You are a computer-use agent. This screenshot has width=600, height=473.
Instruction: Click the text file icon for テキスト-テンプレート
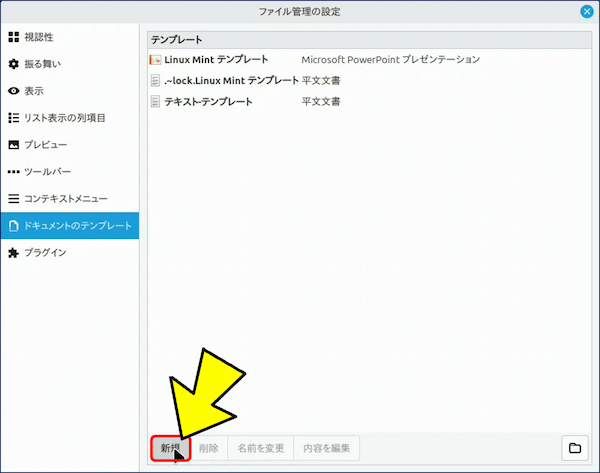point(155,102)
